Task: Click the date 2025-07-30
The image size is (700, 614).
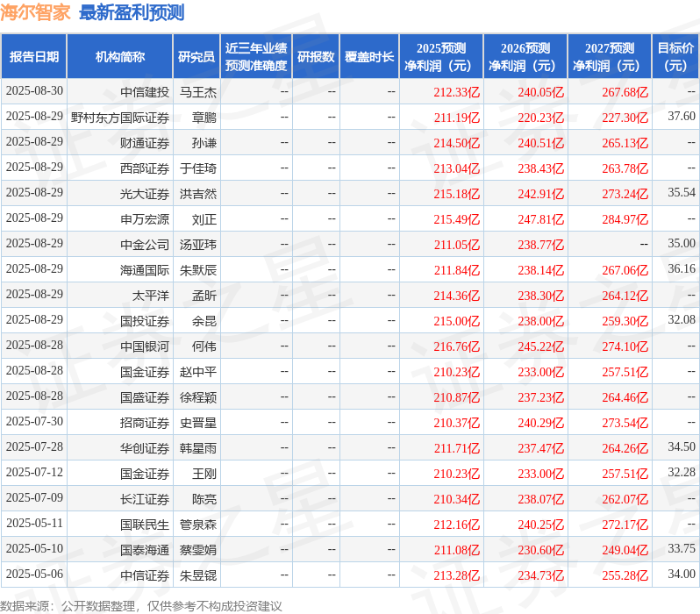Action: (34, 422)
